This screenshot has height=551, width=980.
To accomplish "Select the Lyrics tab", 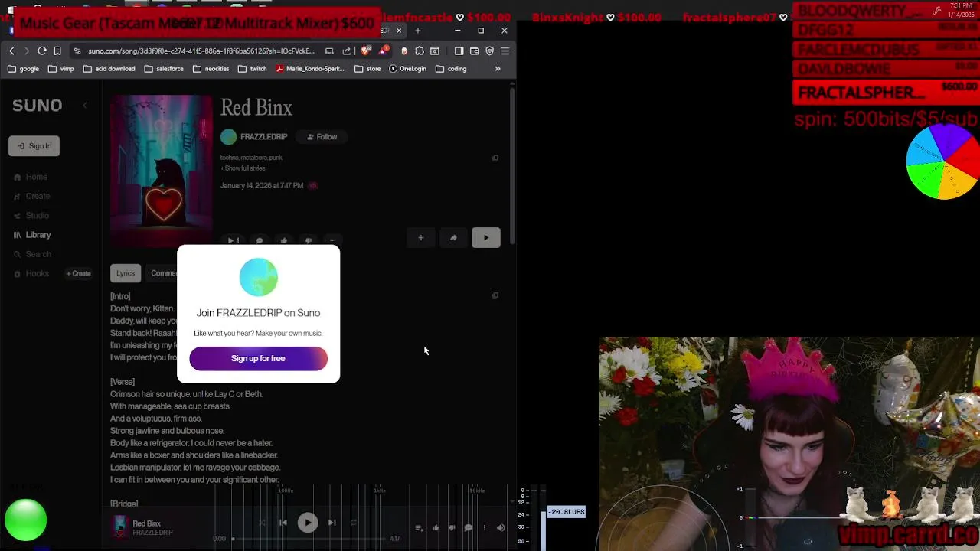I will coord(126,273).
